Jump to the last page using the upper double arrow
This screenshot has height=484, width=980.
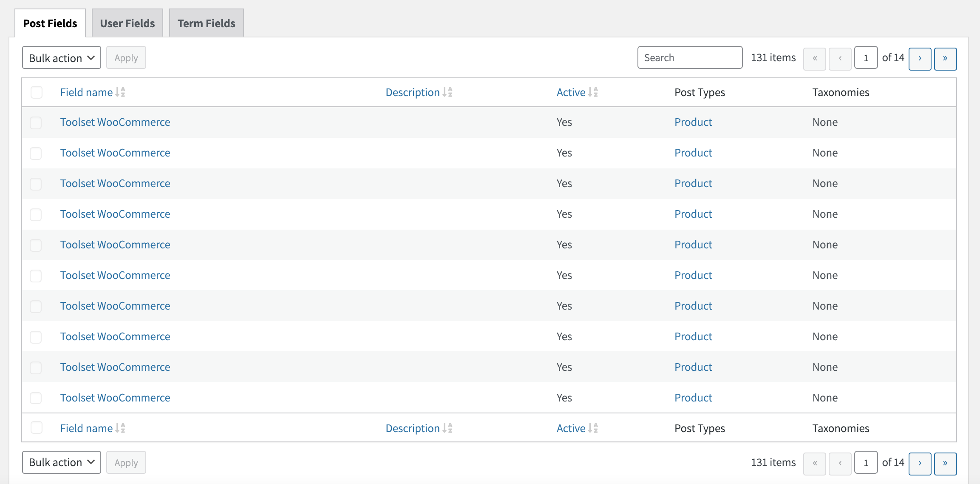(x=945, y=59)
